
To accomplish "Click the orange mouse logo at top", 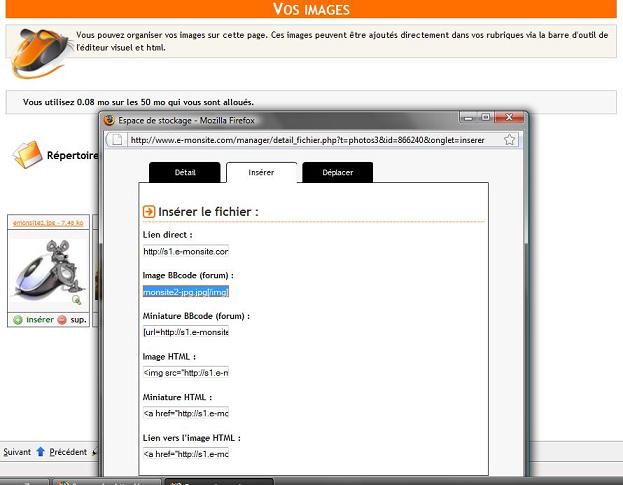I will [40, 52].
